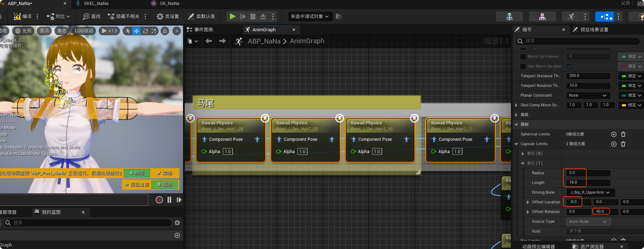Click the 预览过期 preview outdated button
This screenshot has width=644, height=249.
pos(137,185)
